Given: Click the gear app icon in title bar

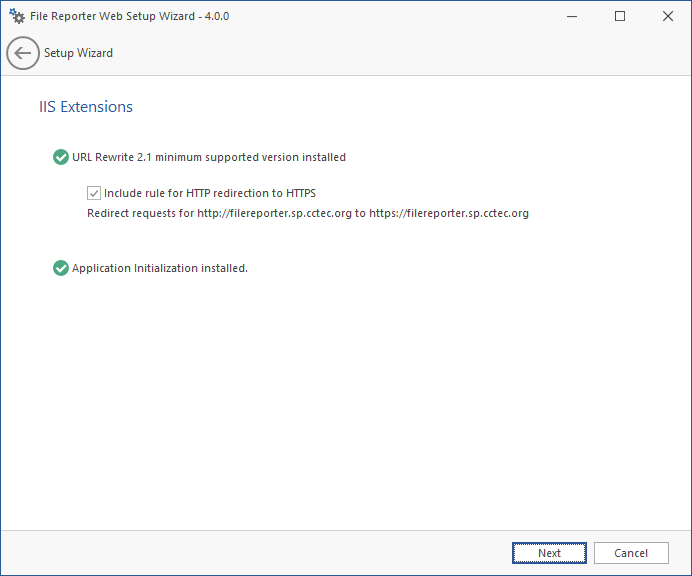Looking at the screenshot, I should (x=17, y=16).
